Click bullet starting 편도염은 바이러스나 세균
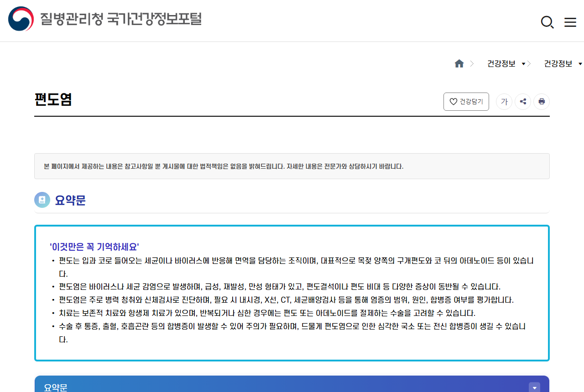 tap(280, 287)
